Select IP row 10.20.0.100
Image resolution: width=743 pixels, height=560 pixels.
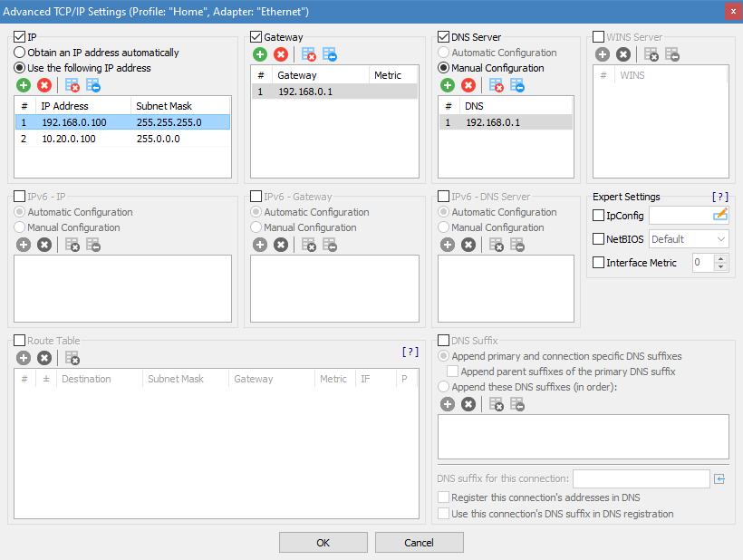(x=122, y=139)
